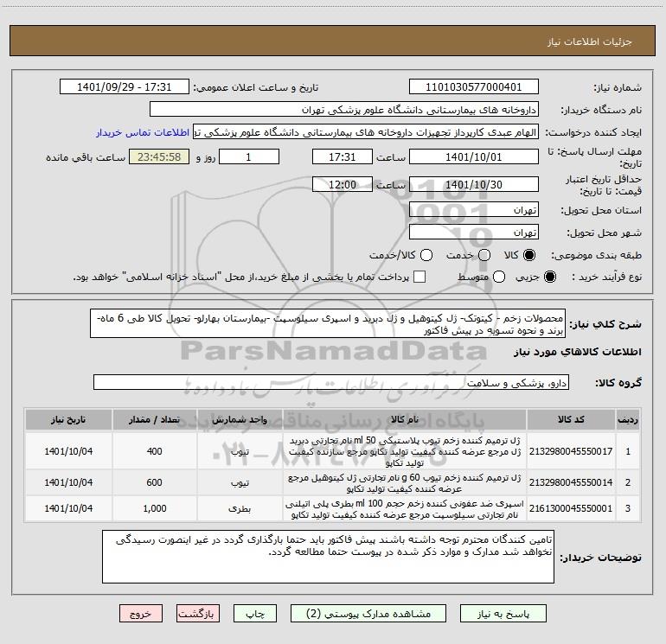
Task: Click the validity time field 12:00
Action: pyautogui.click(x=343, y=184)
